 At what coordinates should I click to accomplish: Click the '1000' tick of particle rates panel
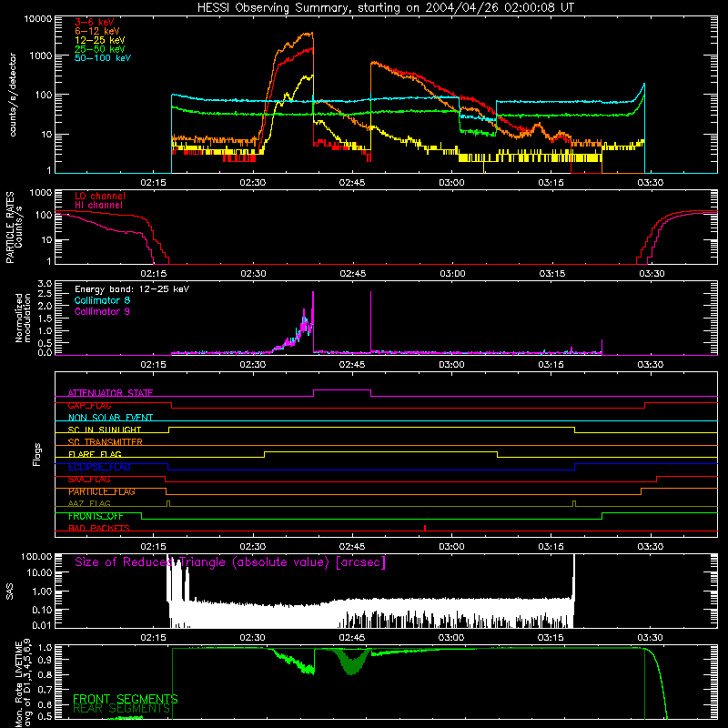[41, 193]
